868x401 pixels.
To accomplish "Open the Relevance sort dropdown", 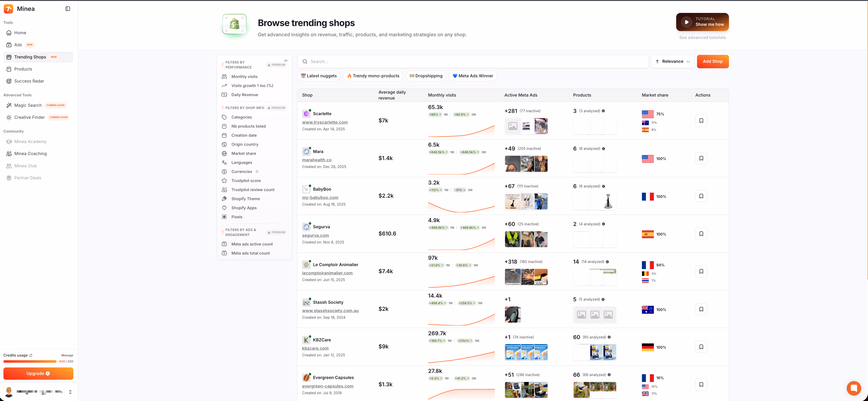I will (x=672, y=61).
